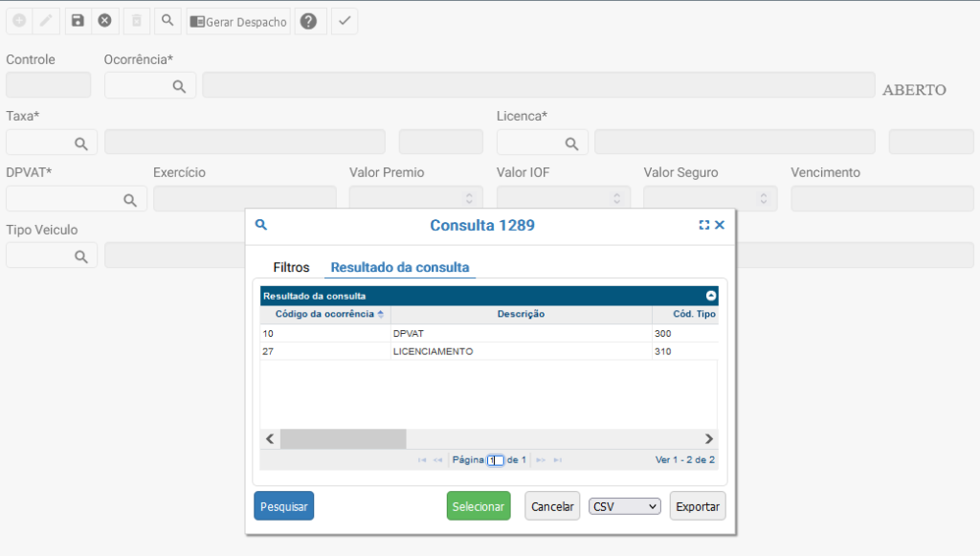
Task: Click the checkmark confirm toolbar icon
Action: pyautogui.click(x=345, y=21)
